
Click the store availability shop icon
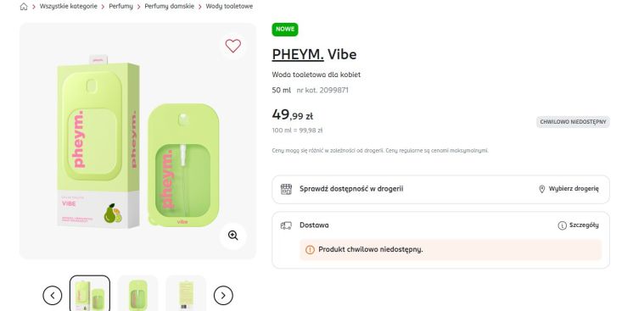(286, 189)
